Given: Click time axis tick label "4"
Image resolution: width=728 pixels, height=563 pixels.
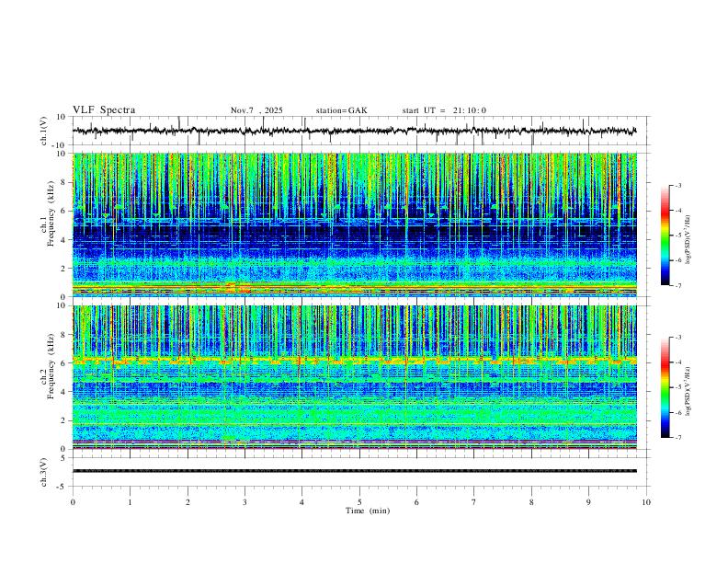Looking at the screenshot, I should click(301, 502).
